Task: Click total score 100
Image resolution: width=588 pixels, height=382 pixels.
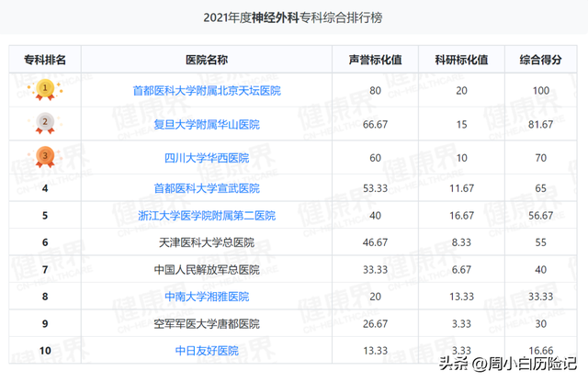Action: pyautogui.click(x=541, y=91)
